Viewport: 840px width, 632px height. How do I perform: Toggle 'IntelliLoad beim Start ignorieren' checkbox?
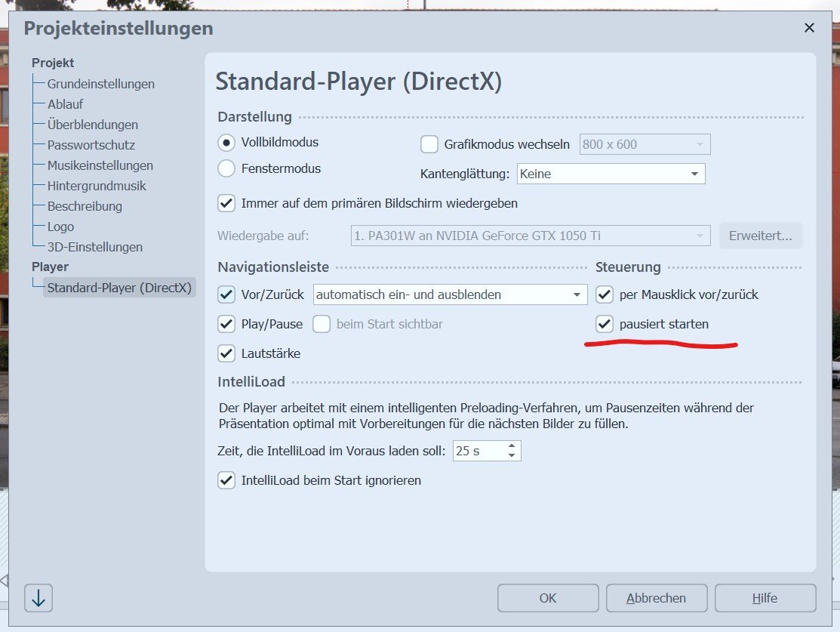pyautogui.click(x=226, y=480)
